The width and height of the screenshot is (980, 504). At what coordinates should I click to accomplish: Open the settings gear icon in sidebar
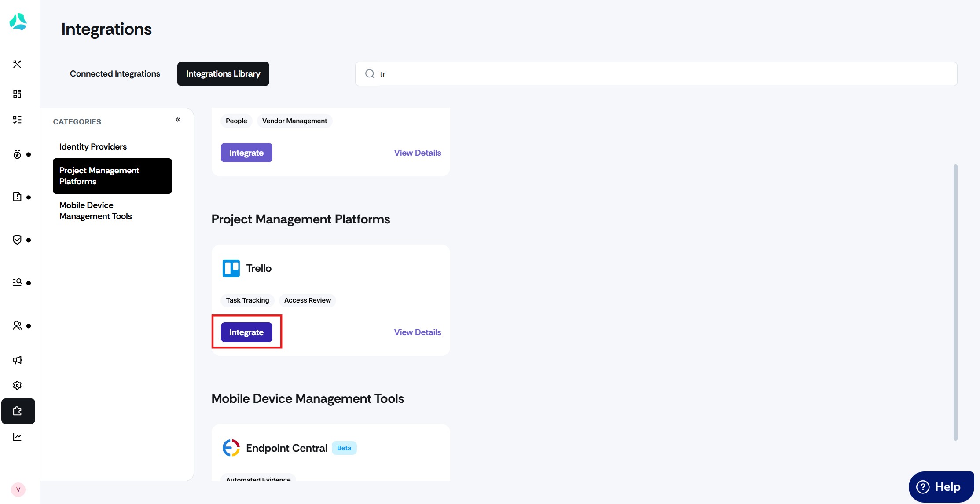pos(17,385)
